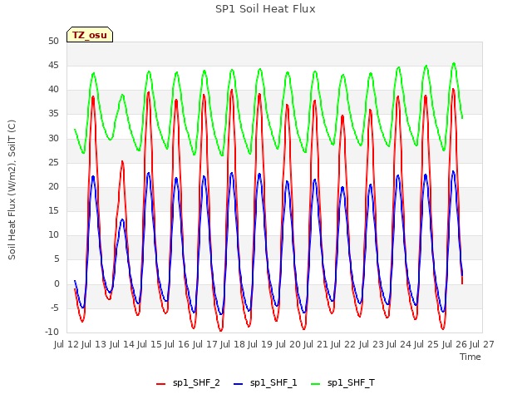Click the Time x-axis label

(470, 357)
